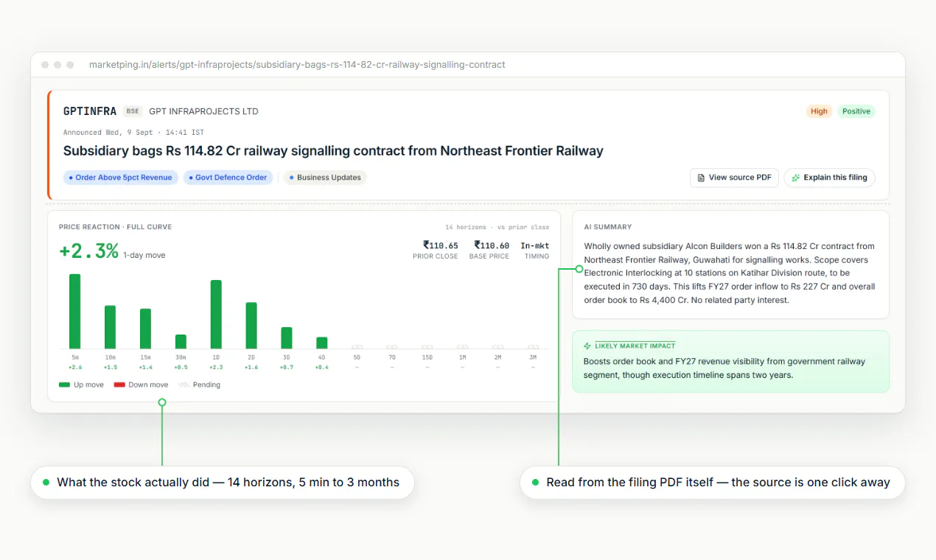Click the +1.6 value under 2D
936x560 pixels.
(251, 367)
